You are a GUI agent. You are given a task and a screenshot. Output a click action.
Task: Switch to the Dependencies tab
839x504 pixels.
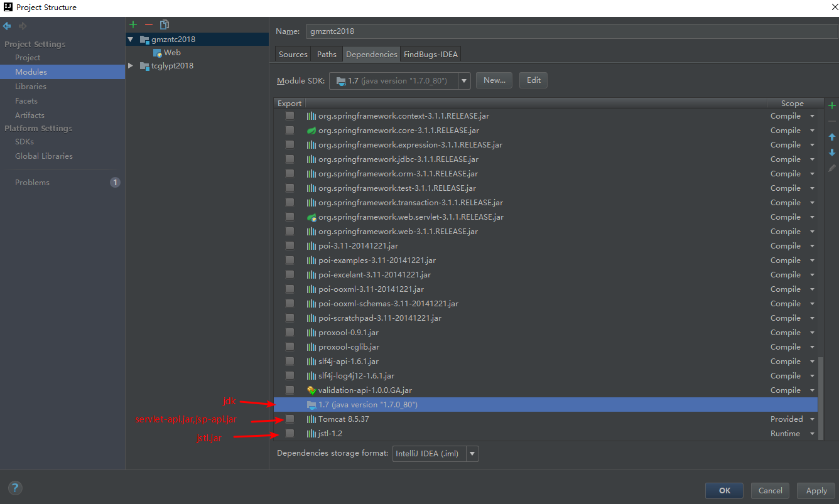point(372,55)
